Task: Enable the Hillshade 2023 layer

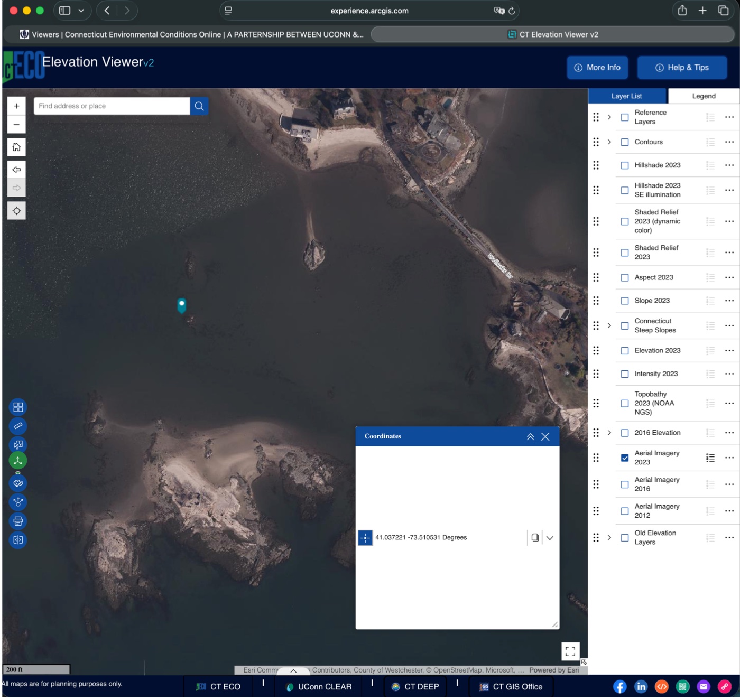Action: (x=625, y=166)
